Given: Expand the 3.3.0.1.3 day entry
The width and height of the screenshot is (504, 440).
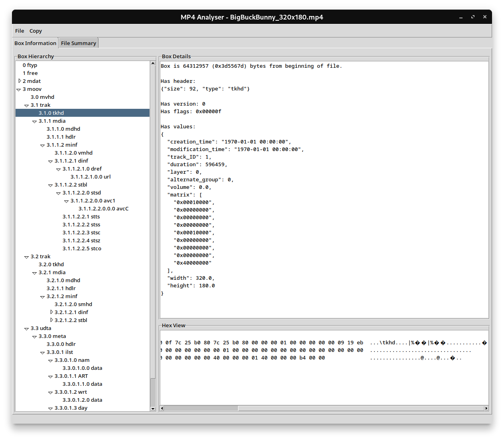Looking at the screenshot, I should [x=50, y=408].
